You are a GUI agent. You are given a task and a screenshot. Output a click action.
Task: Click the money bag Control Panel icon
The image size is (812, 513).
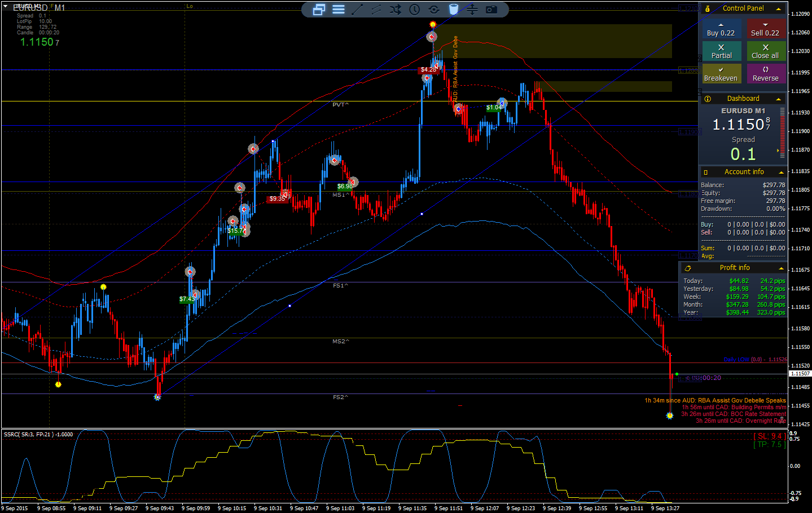click(x=708, y=9)
